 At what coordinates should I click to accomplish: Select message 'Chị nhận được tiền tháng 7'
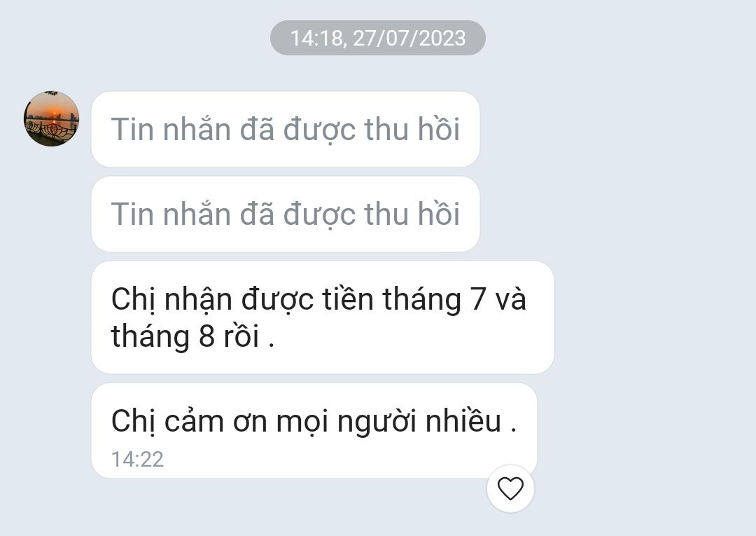(323, 317)
